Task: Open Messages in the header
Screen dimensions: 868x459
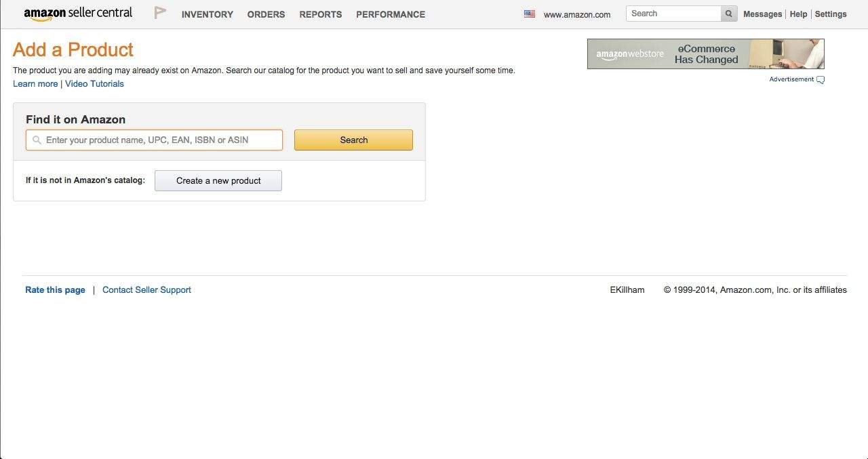Action: coord(762,14)
